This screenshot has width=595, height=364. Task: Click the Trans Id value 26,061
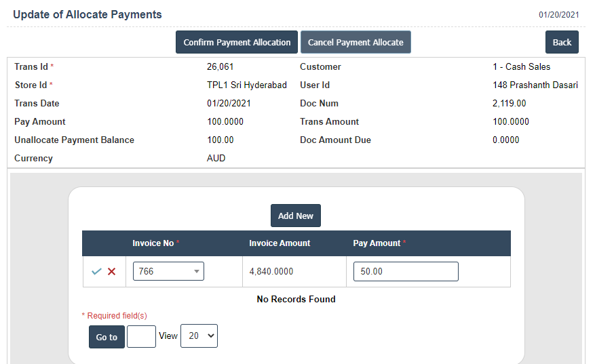(220, 67)
